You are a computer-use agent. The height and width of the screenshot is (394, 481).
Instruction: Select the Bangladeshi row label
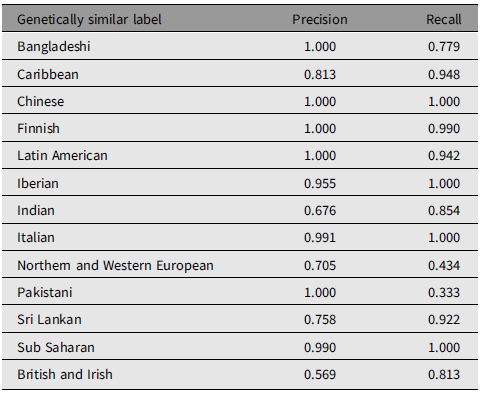tap(54, 47)
